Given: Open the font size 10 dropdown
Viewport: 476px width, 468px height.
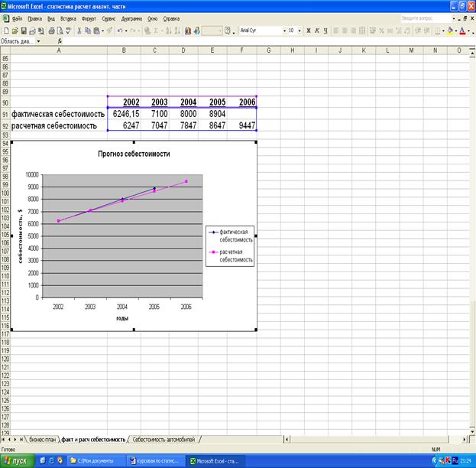Looking at the screenshot, I should [x=300, y=31].
